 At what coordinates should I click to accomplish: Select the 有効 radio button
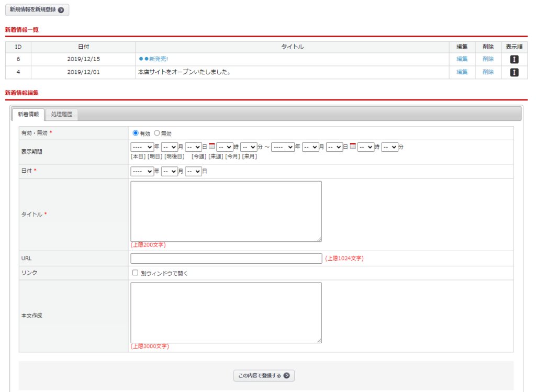[136, 133]
